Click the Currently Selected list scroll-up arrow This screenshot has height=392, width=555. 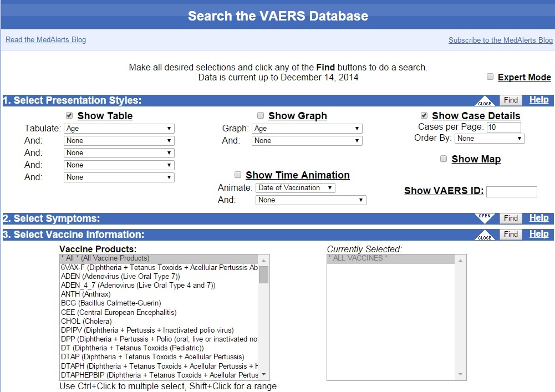pyautogui.click(x=461, y=261)
